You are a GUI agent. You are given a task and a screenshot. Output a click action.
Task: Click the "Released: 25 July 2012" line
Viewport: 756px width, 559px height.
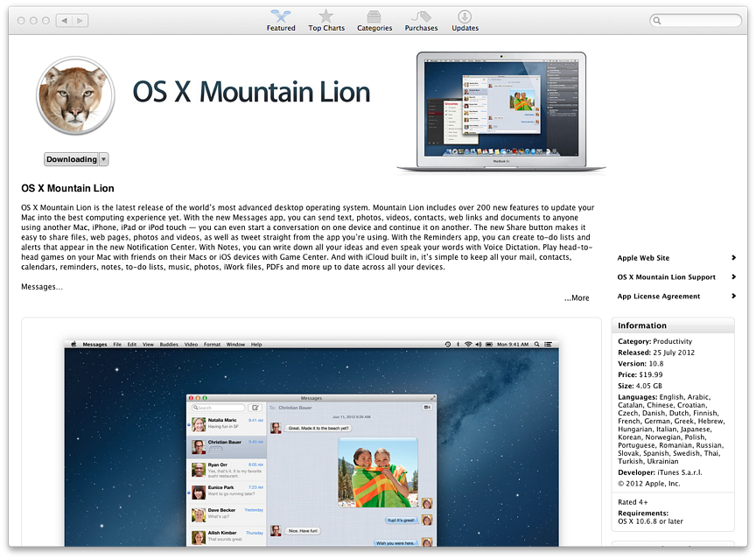[x=656, y=353]
